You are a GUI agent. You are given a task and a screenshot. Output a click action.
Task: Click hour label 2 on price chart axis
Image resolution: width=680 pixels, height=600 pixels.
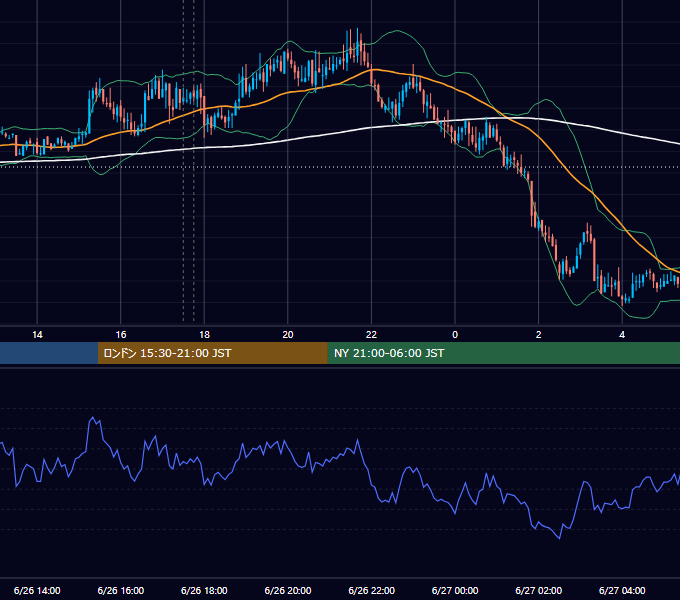point(539,335)
